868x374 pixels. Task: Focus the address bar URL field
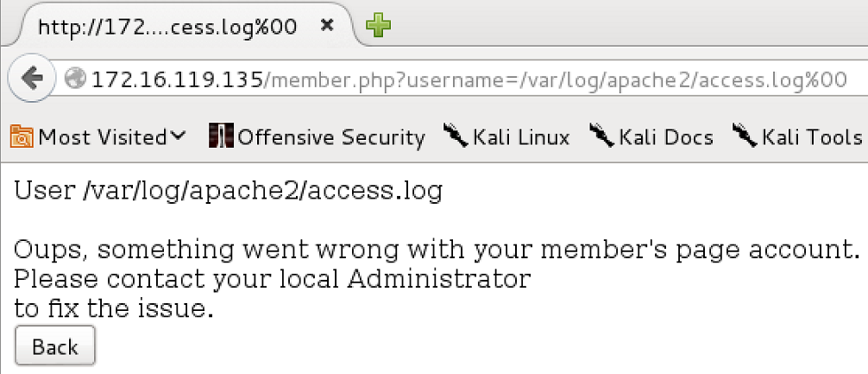pos(469,79)
